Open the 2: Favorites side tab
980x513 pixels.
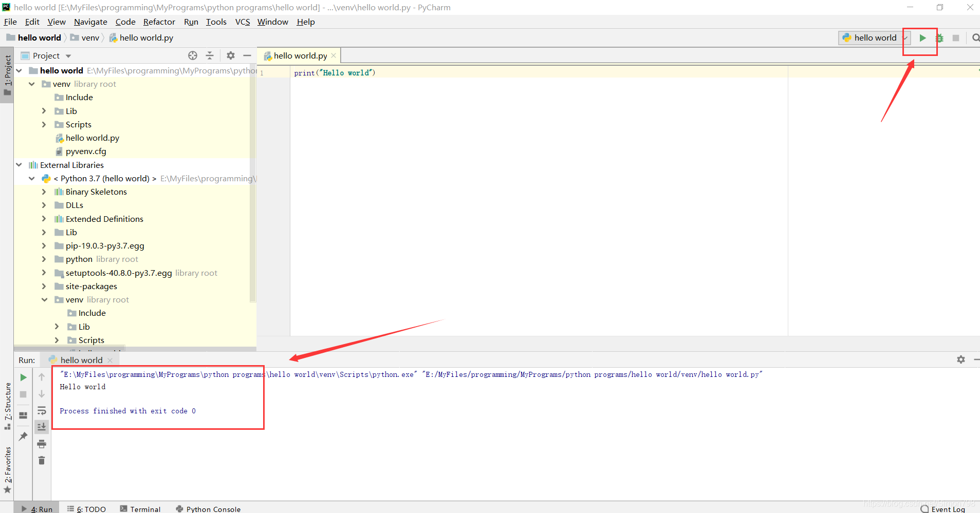pyautogui.click(x=7, y=469)
